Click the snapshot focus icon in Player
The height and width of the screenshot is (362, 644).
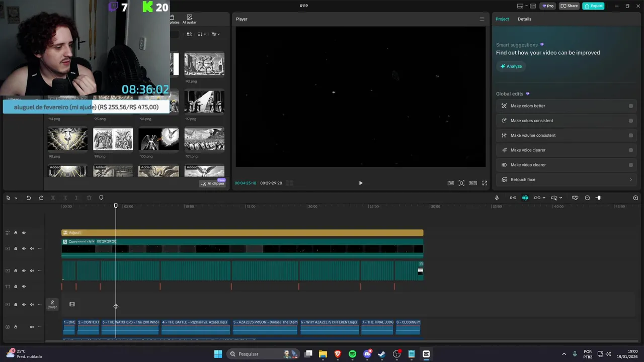pos(461,183)
